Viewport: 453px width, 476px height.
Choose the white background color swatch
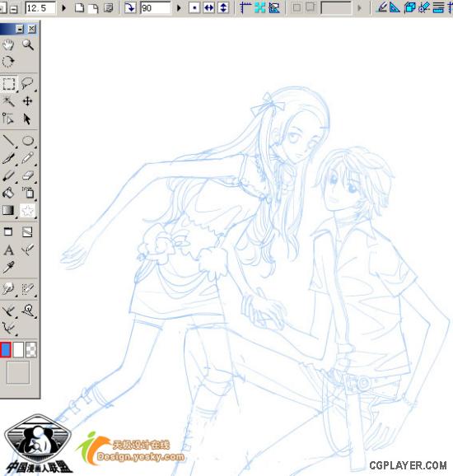tap(18, 350)
